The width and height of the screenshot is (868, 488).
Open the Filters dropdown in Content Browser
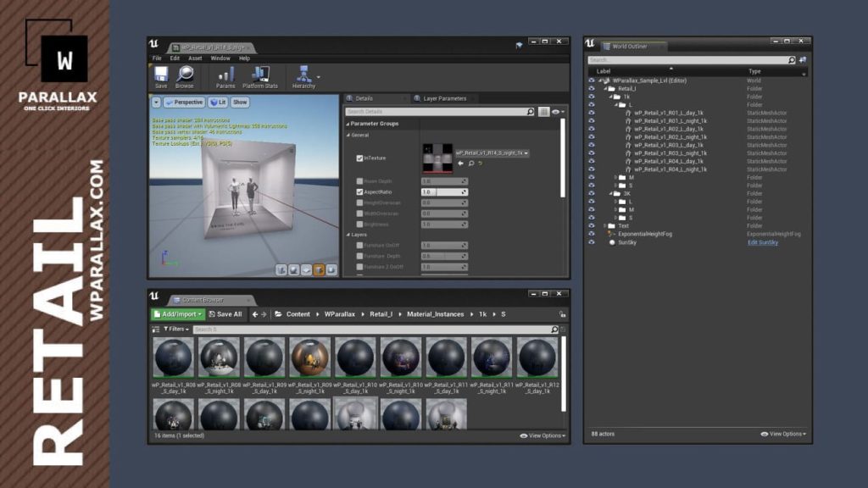(176, 330)
